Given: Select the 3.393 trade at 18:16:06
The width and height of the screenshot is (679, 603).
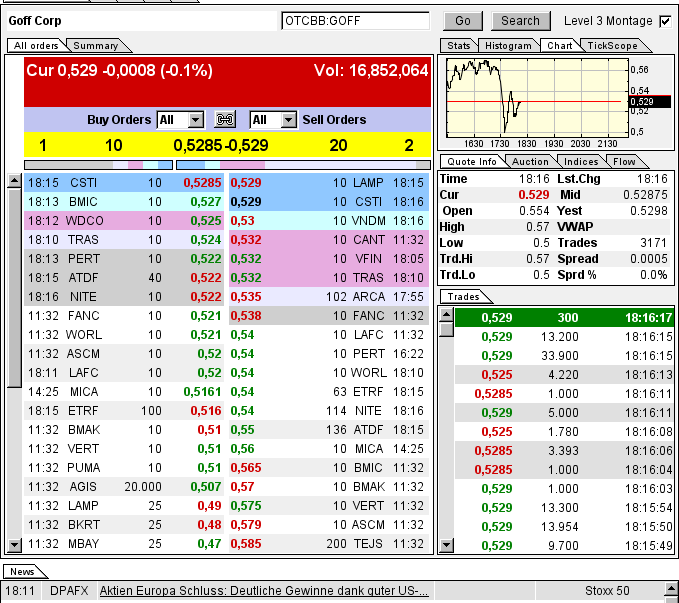Looking at the screenshot, I should coord(564,451).
